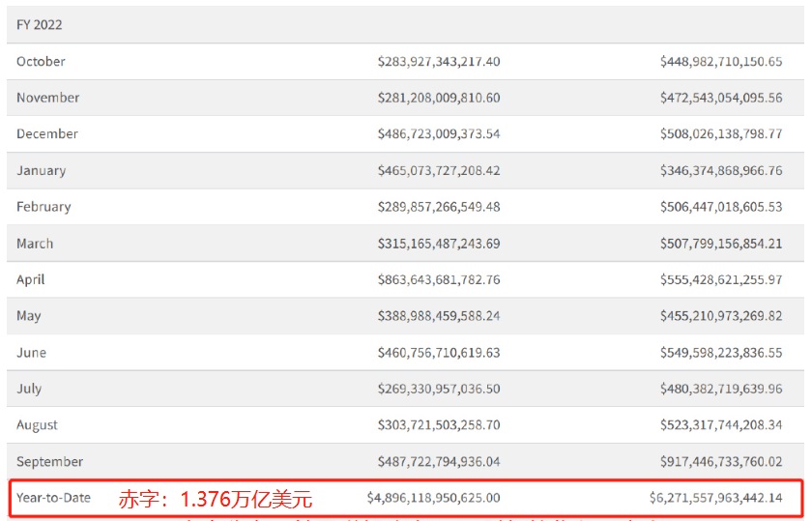The height and width of the screenshot is (521, 812).
Task: Click the $4,896,118,950,625.00 total value
Action: point(433,498)
